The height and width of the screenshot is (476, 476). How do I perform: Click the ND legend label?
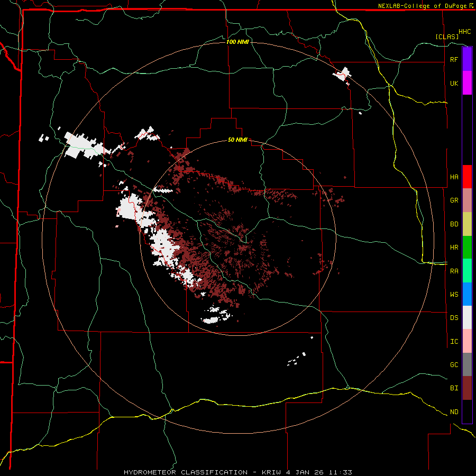coord(454,412)
